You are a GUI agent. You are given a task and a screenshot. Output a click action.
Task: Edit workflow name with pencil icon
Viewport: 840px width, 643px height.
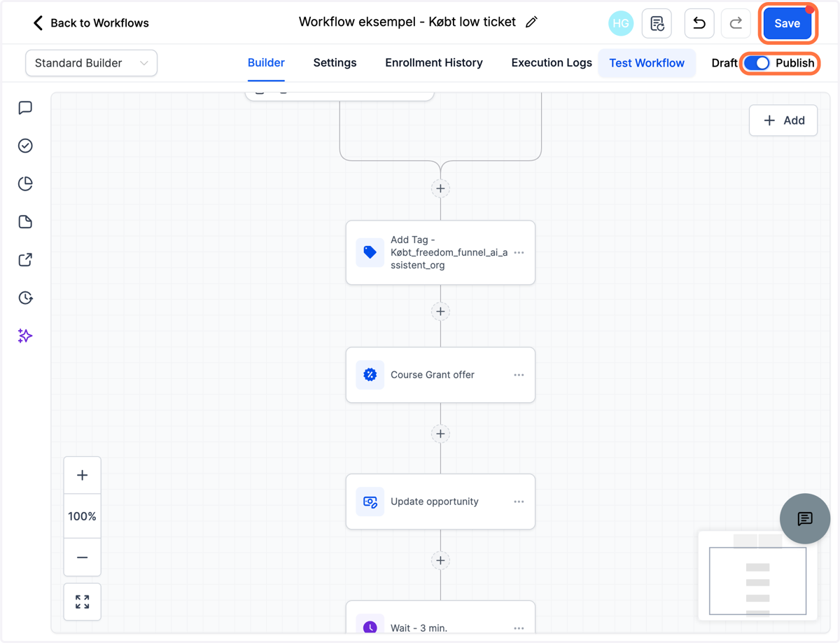pyautogui.click(x=531, y=22)
